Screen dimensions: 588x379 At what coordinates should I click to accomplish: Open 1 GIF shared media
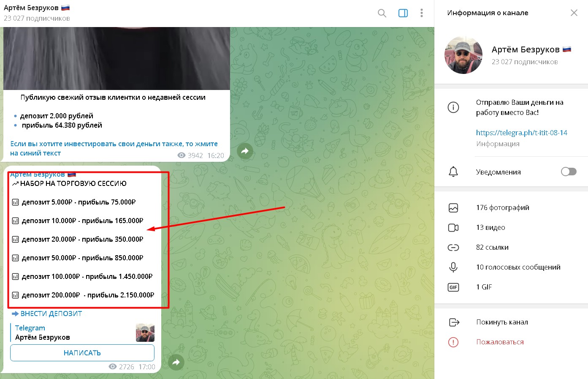tap(484, 287)
